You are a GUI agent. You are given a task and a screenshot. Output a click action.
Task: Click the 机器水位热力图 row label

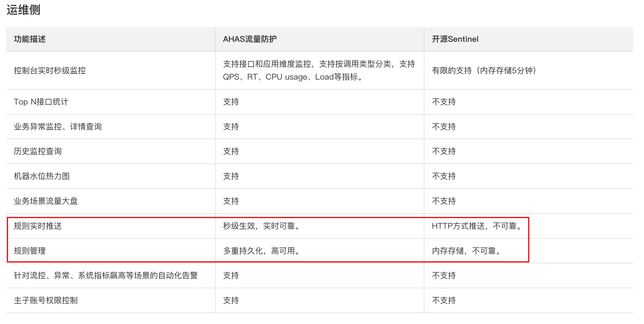[x=42, y=176]
